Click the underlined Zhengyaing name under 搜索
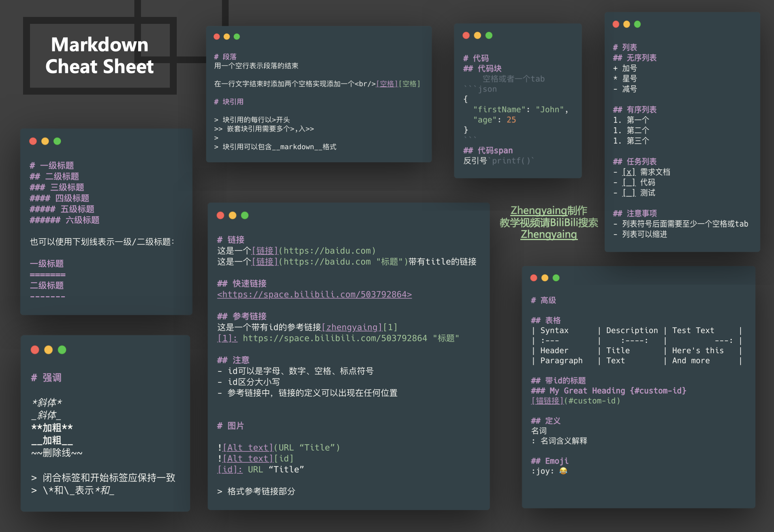The width and height of the screenshot is (774, 532). click(549, 234)
